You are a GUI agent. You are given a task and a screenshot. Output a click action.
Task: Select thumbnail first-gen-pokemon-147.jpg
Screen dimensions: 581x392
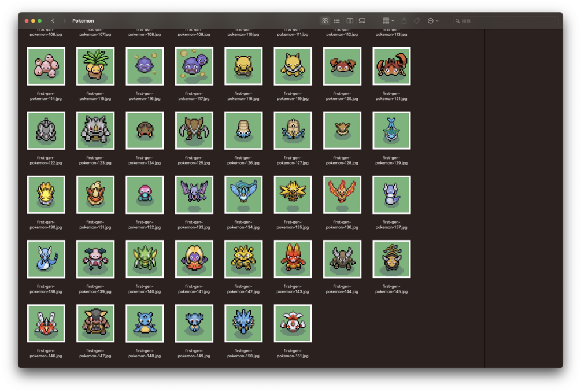(95, 323)
